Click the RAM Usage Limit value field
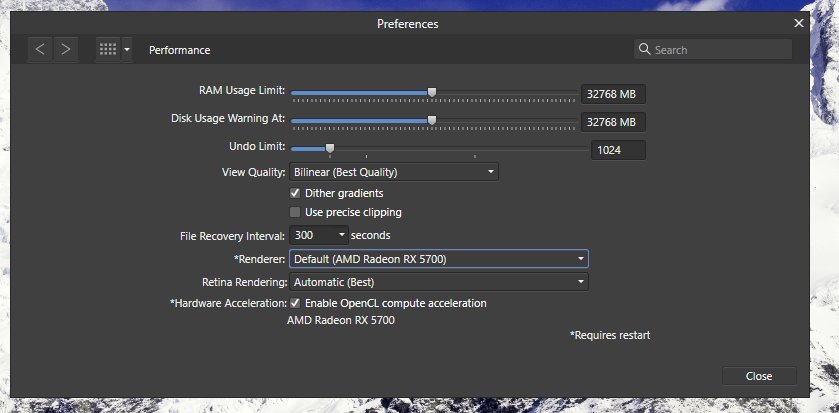Viewport: 839px width, 413px height. tap(613, 94)
